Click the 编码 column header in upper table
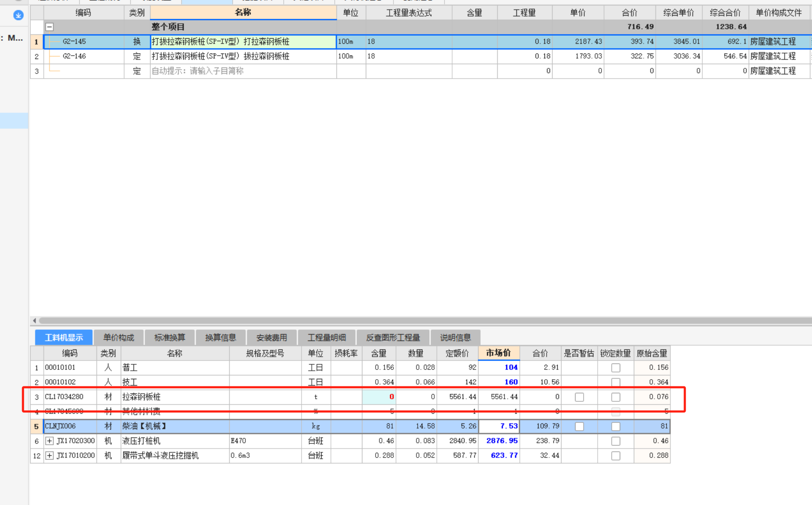812x505 pixels. point(83,13)
